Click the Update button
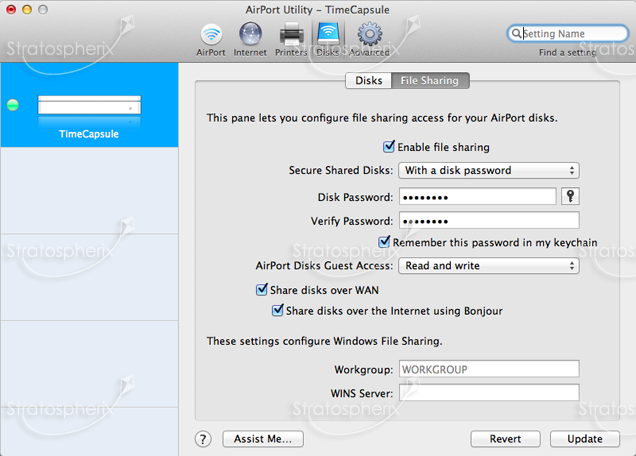 point(585,439)
